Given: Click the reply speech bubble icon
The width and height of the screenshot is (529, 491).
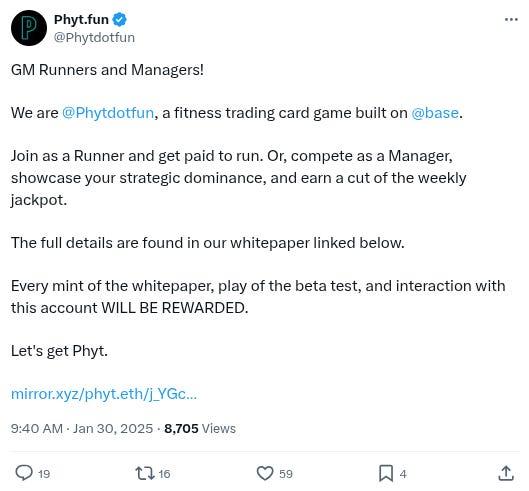Looking at the screenshot, I should pyautogui.click(x=24, y=473).
